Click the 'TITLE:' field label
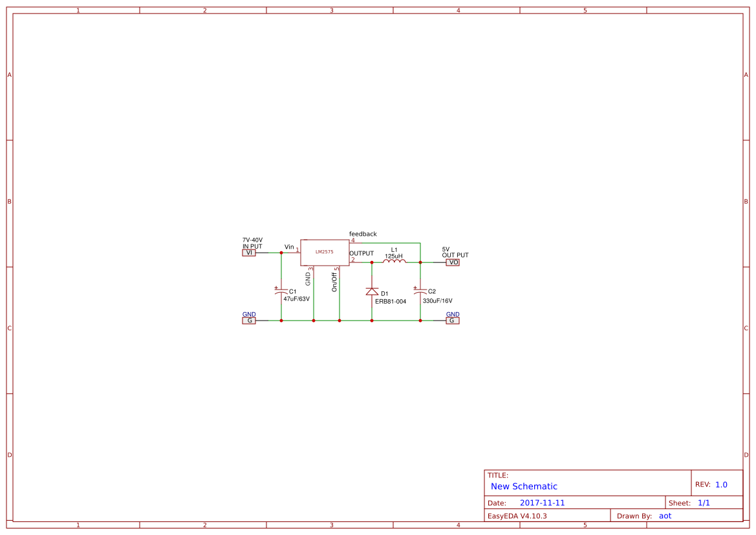Viewport: 756px width, 535px height. 497,476
